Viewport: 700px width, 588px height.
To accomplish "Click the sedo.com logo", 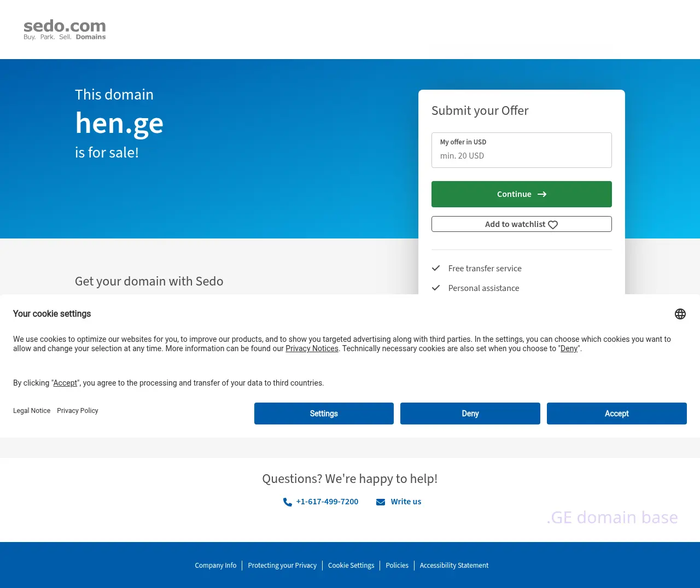I will [65, 30].
